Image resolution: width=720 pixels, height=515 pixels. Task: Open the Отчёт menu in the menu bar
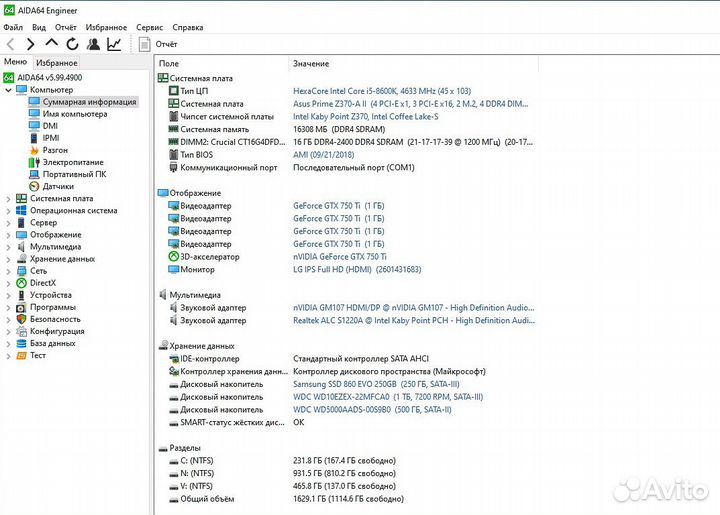pyautogui.click(x=65, y=27)
